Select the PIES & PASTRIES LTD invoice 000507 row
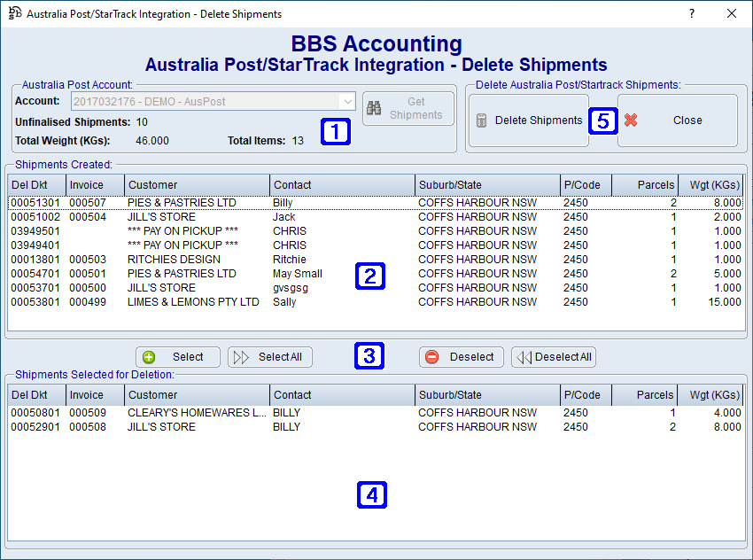The width and height of the screenshot is (753, 560). [x=182, y=203]
